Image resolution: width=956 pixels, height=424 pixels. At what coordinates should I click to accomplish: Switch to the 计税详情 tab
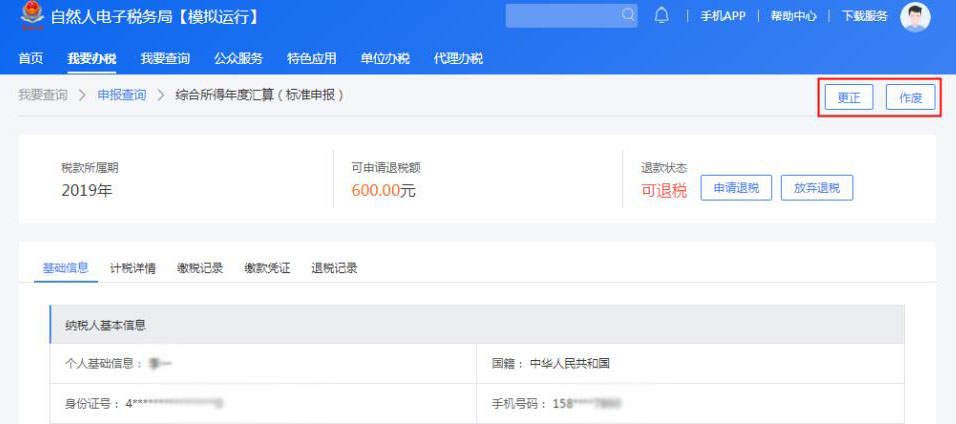(133, 268)
